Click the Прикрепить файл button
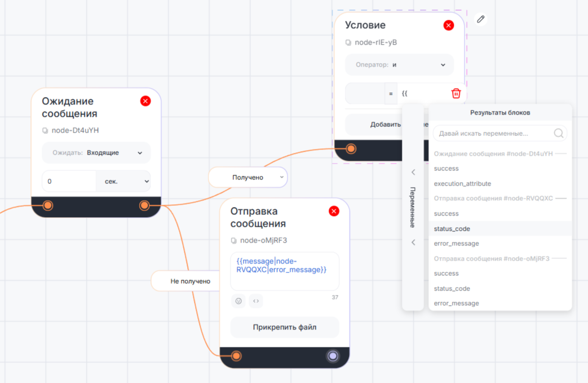Viewport: 588px width, 383px height. (x=285, y=327)
